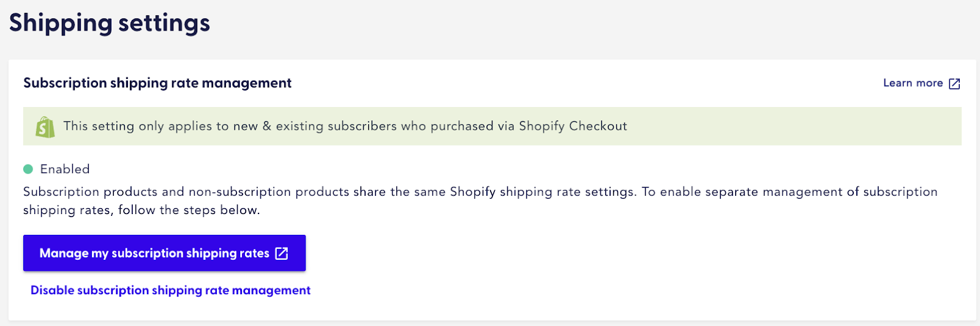Select the Subscription shipping rate management title
980x326 pixels.
tap(157, 83)
